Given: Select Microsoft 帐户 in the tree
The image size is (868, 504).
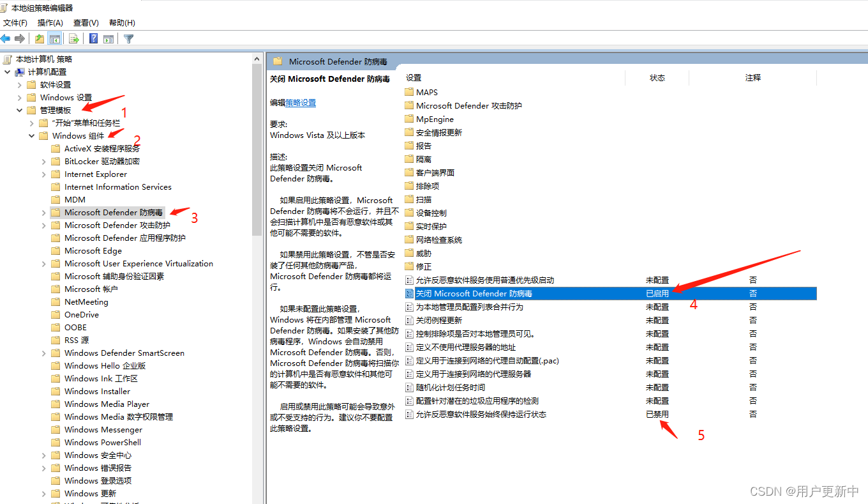Looking at the screenshot, I should point(91,289).
